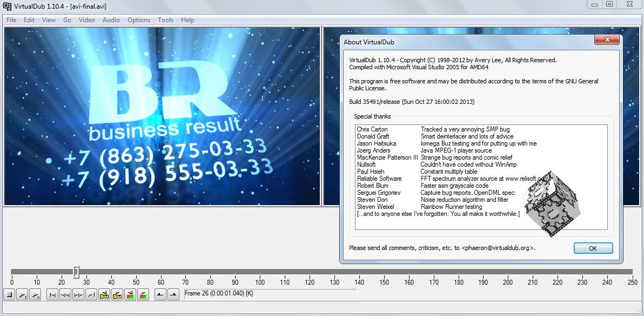Click the VirtualDub 1.10.4 copyright line
Viewport: 644px width, 316px height.
453,60
